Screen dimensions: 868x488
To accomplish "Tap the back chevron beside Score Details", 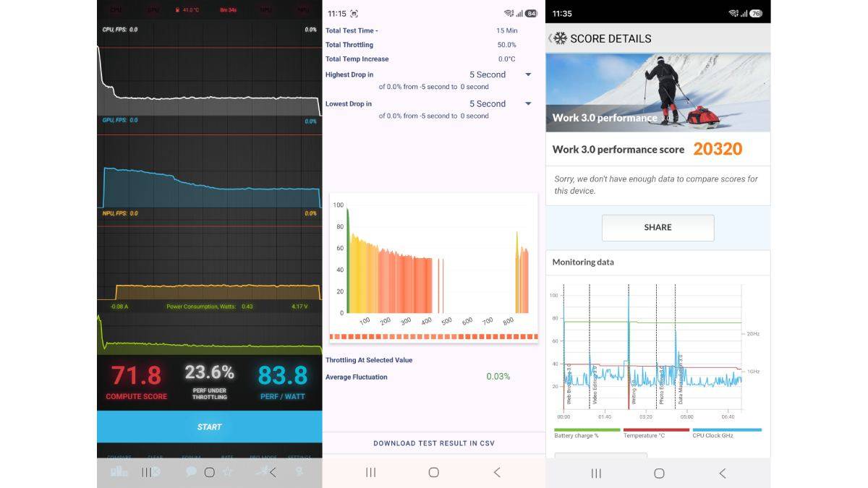I will coord(550,38).
